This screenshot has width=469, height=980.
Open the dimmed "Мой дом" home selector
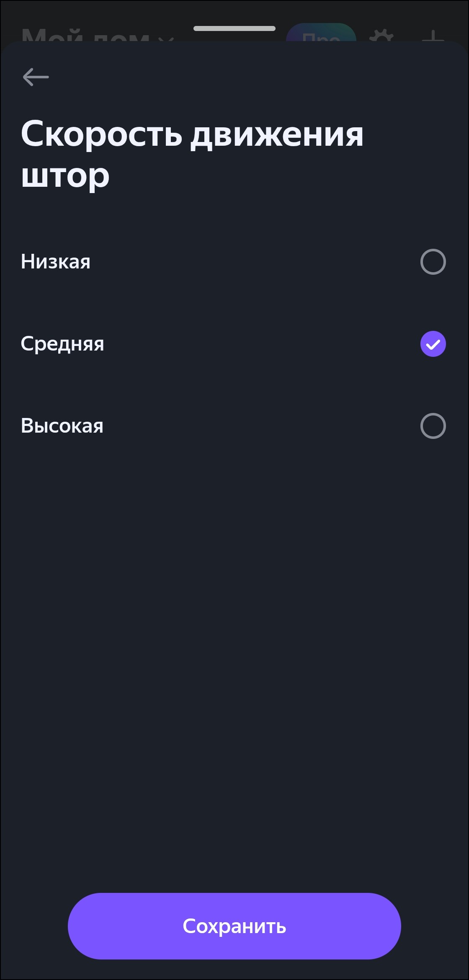tap(84, 36)
